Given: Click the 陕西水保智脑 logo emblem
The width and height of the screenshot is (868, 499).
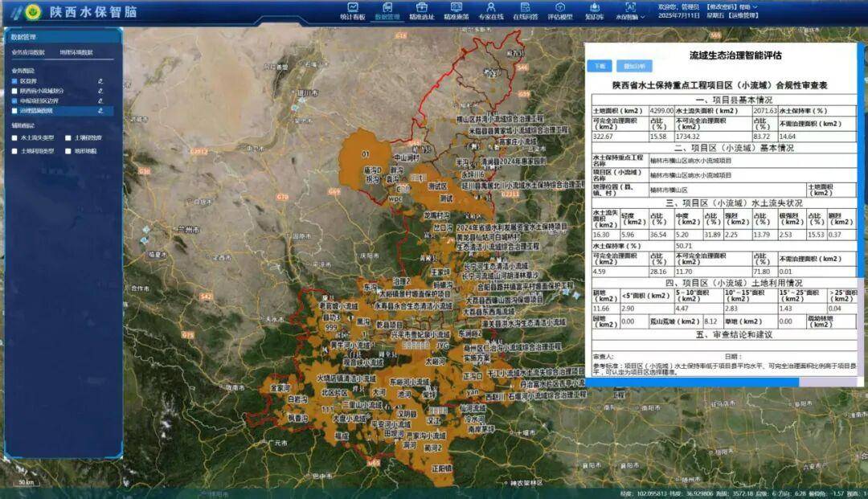Looking at the screenshot, I should [33, 12].
